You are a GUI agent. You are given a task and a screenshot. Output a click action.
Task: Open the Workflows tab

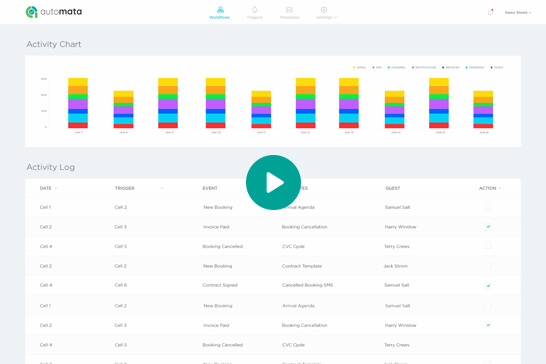click(219, 13)
